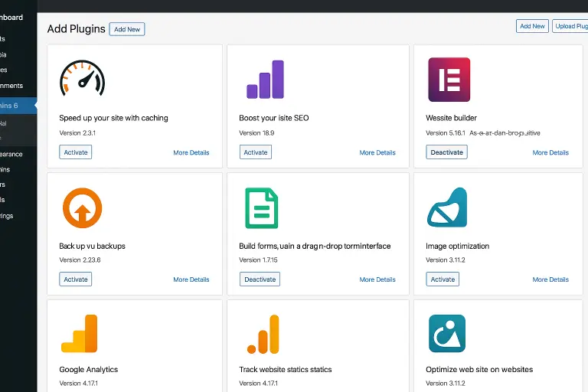Click the teal image optimization plugin icon

click(447, 207)
